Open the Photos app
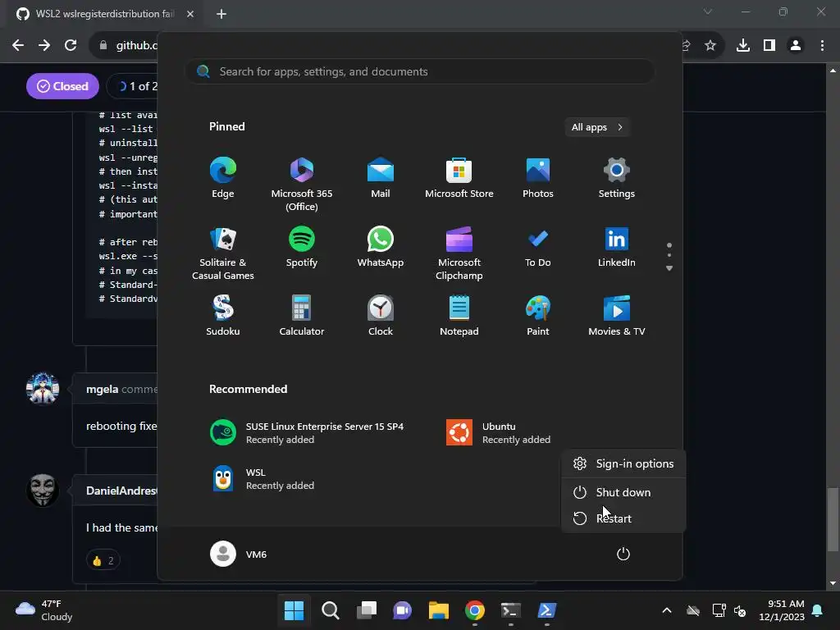 (x=538, y=177)
